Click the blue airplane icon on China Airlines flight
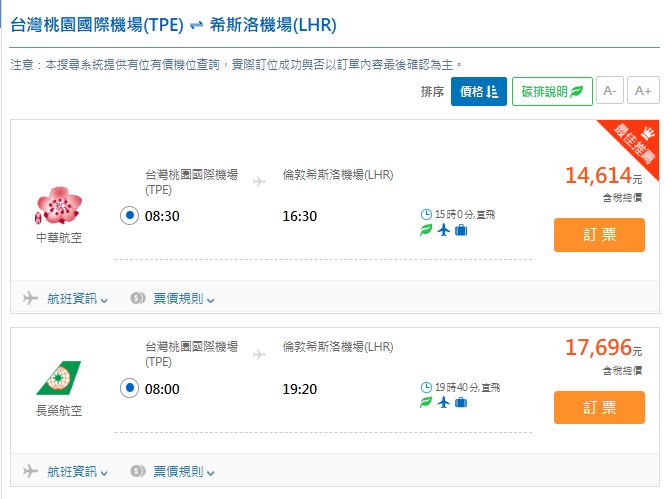664x499 pixels. (x=444, y=231)
